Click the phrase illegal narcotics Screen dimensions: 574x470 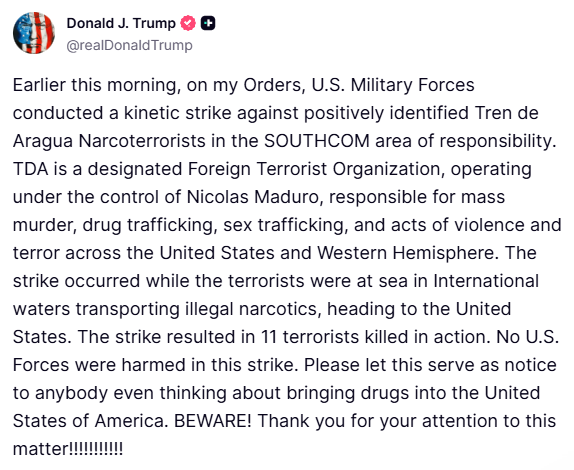tap(252, 309)
